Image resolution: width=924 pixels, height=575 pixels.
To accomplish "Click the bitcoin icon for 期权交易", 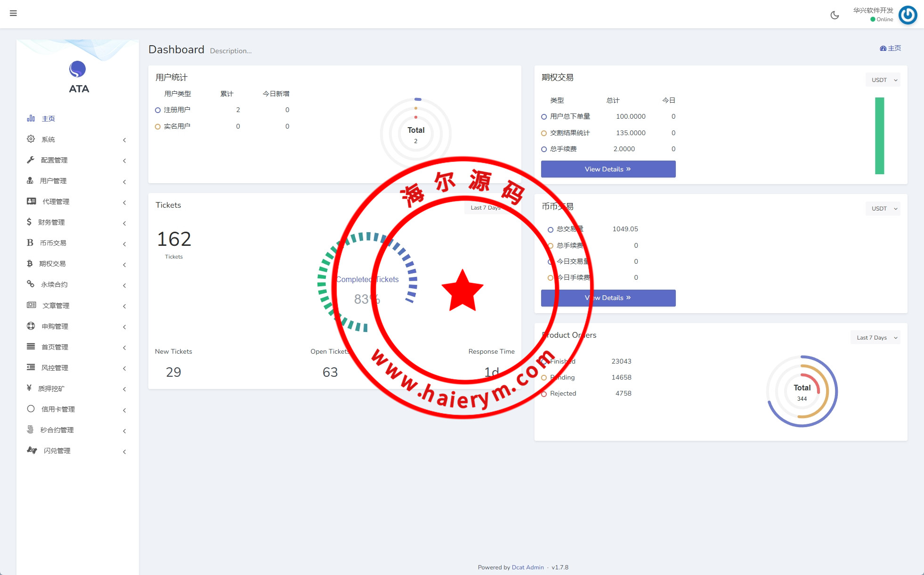I will [x=30, y=263].
